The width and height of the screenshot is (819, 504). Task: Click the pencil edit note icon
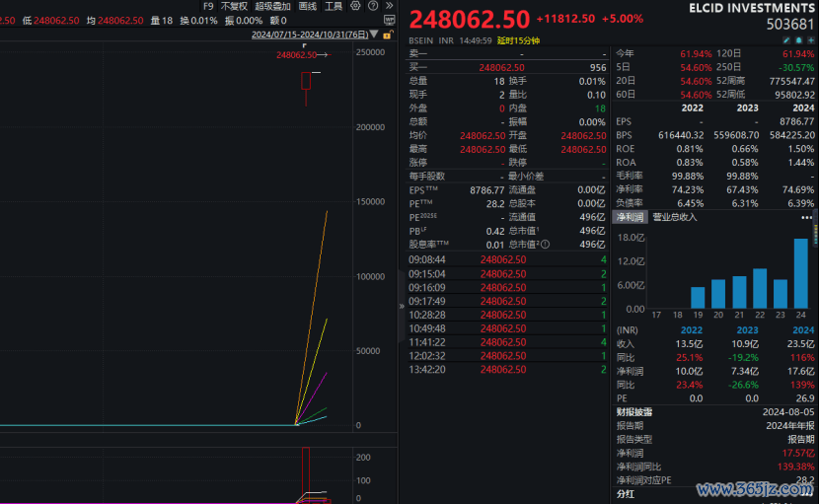(x=786, y=40)
